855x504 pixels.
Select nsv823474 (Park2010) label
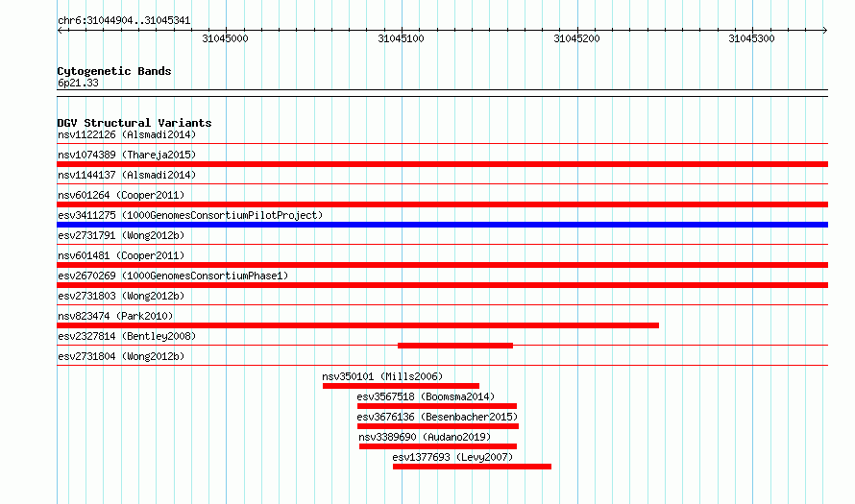[115, 316]
